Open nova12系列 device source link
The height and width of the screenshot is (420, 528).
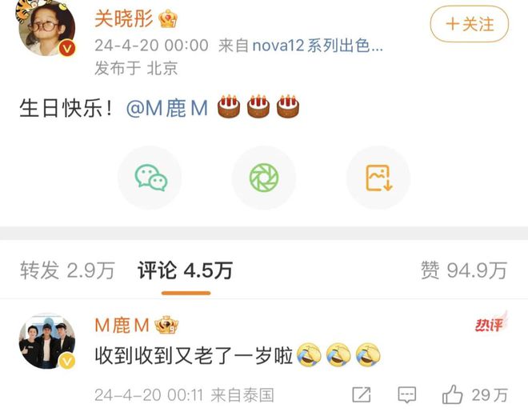click(x=318, y=46)
